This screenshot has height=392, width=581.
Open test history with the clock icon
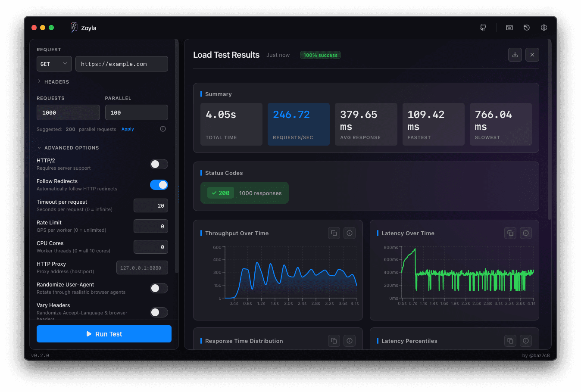[x=526, y=27]
